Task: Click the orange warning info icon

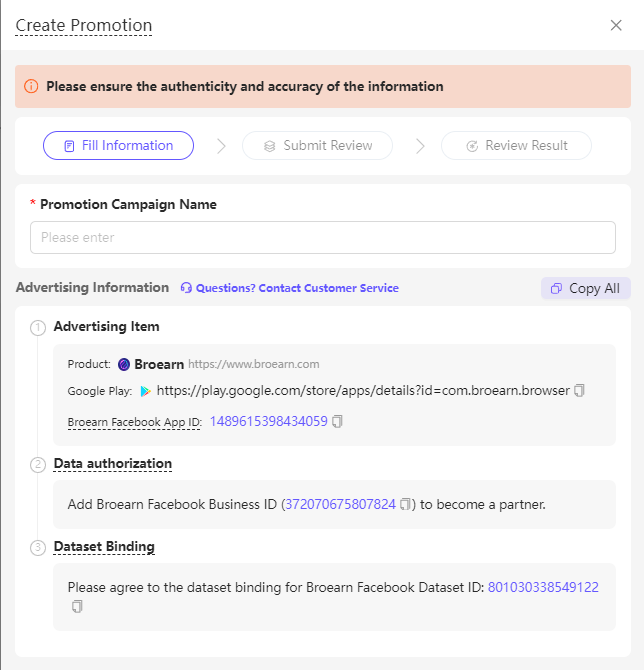Action: [x=31, y=87]
